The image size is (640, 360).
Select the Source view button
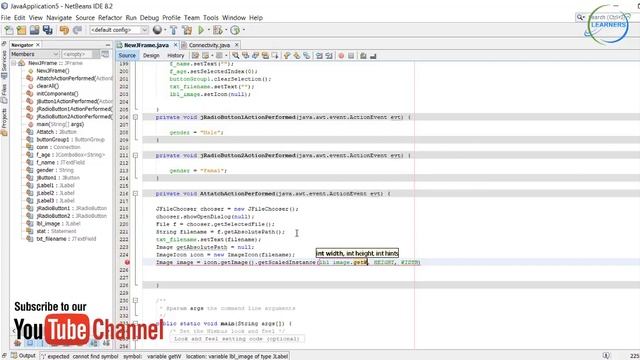click(127, 56)
